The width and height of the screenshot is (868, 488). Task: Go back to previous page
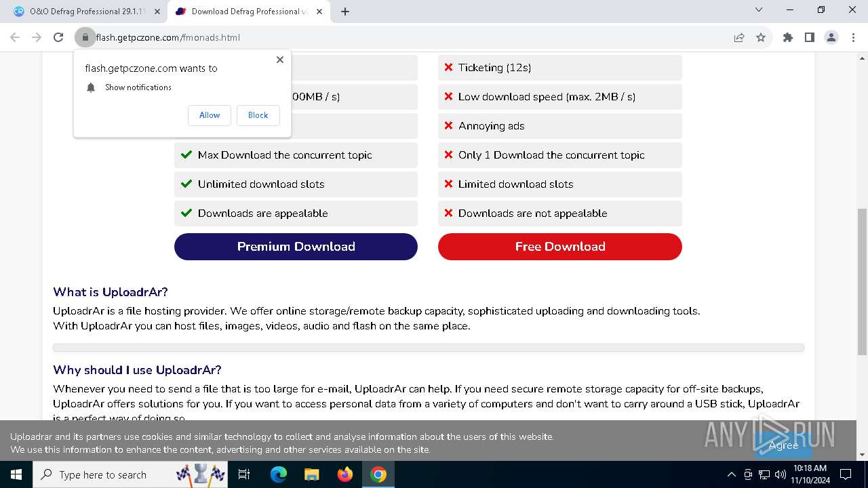[x=15, y=37]
